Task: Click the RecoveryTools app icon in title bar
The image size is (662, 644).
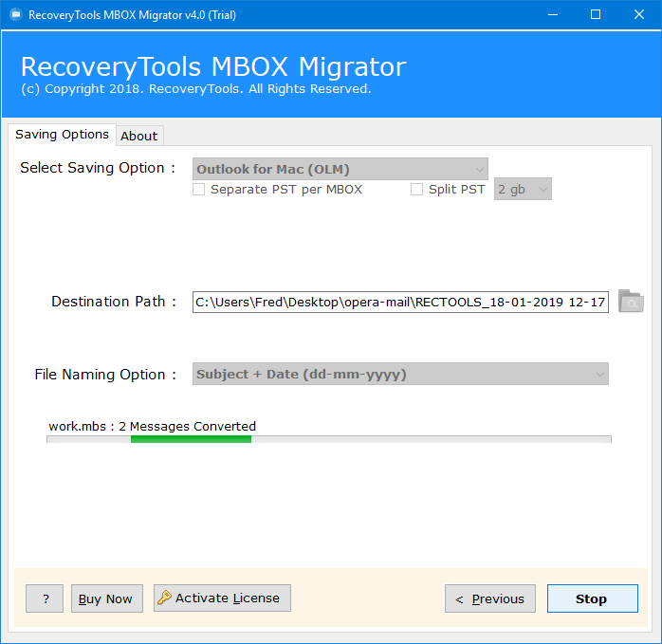Action: [x=16, y=15]
